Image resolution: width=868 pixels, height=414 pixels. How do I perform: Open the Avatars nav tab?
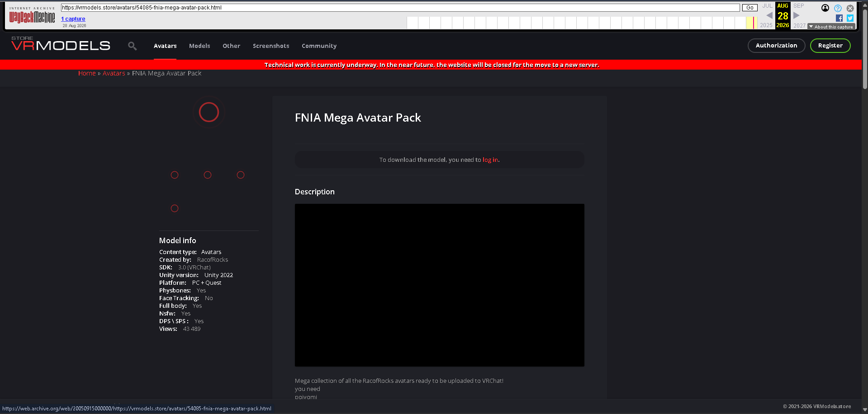(x=165, y=46)
